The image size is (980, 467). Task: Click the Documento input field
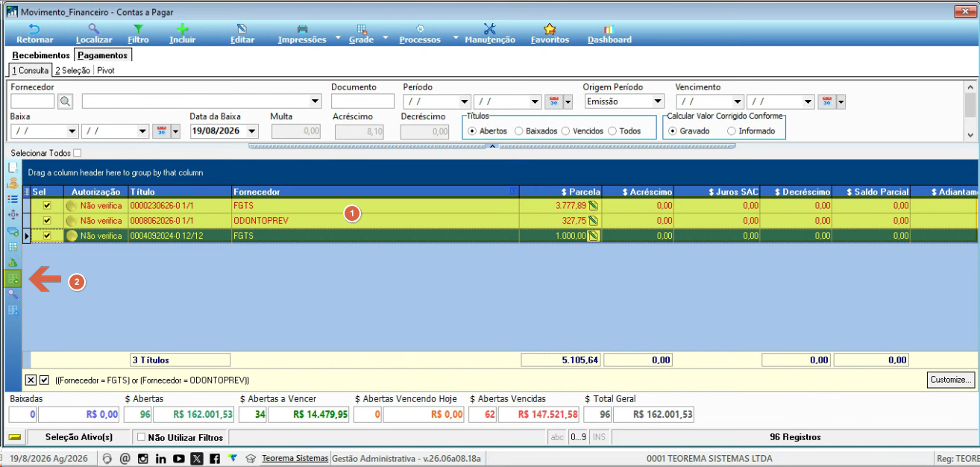coord(362,101)
